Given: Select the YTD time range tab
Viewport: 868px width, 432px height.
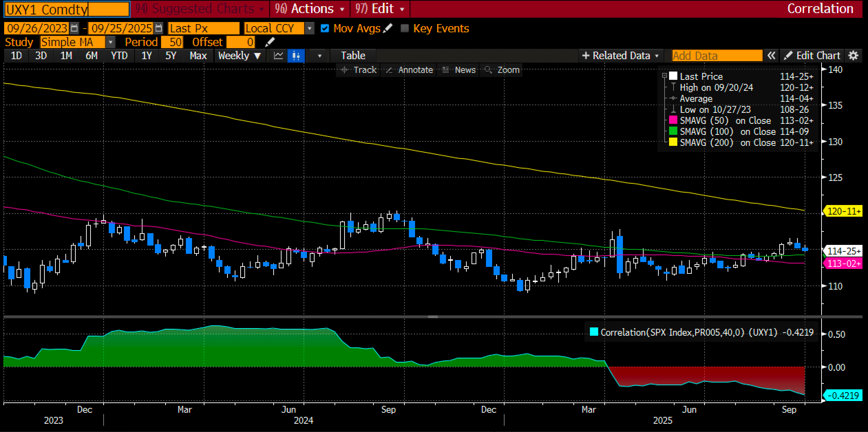Looking at the screenshot, I should pyautogui.click(x=119, y=56).
